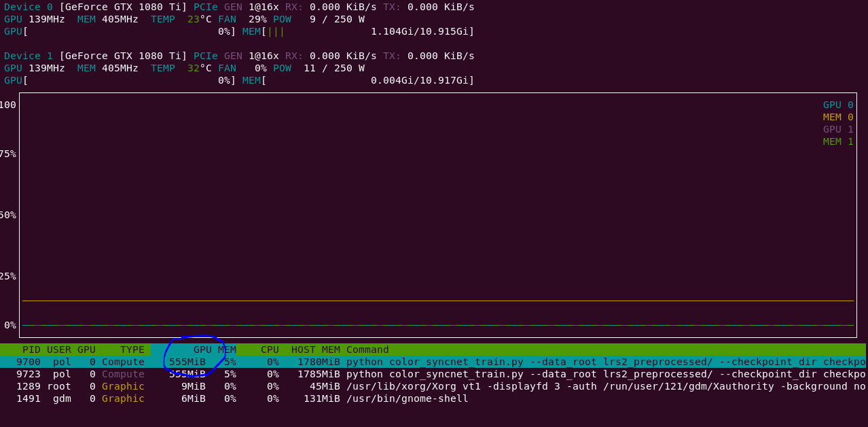Click MEM 1 in the chart legend
This screenshot has width=868, height=427.
(838, 141)
